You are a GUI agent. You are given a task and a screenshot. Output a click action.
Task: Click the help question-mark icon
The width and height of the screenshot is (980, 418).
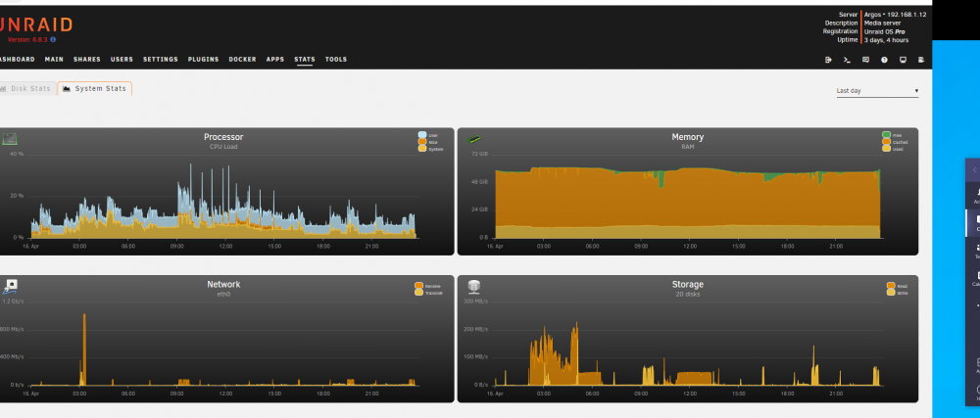coord(884,60)
